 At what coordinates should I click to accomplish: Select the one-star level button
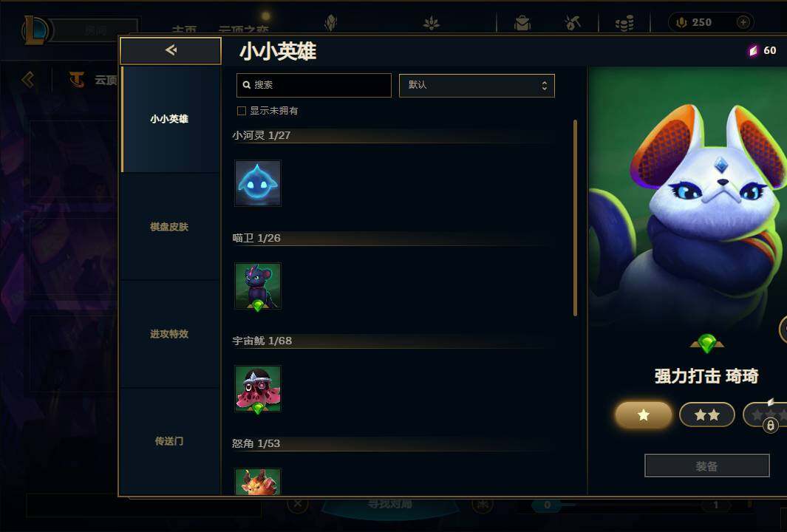[644, 415]
